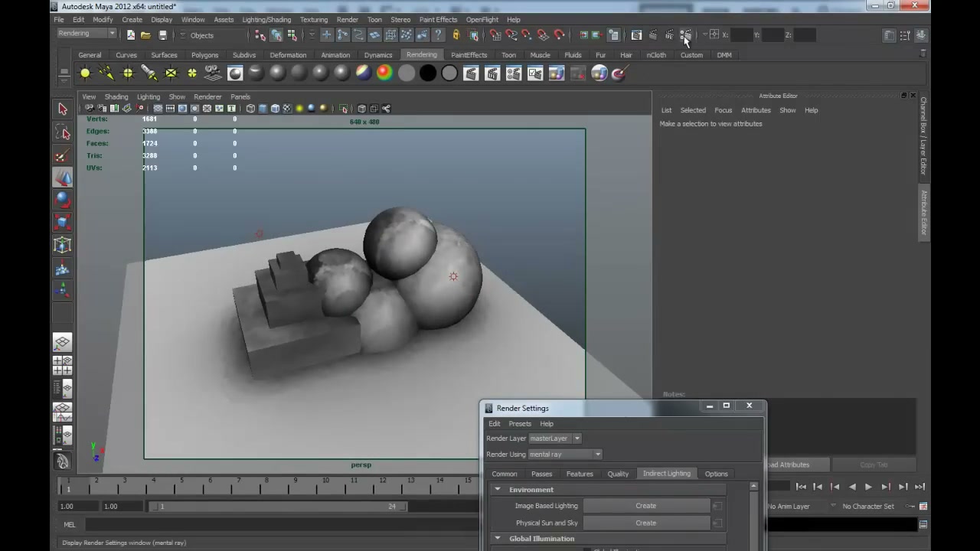Open the Passes tab in Render Settings
Image resolution: width=980 pixels, height=551 pixels.
click(541, 474)
